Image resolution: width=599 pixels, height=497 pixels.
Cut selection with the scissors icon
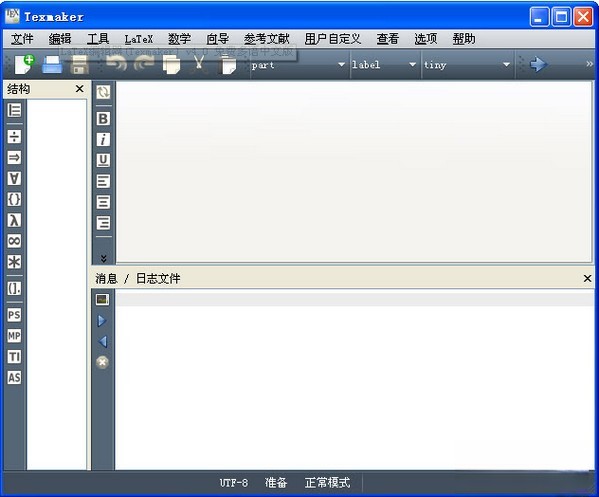(x=198, y=64)
